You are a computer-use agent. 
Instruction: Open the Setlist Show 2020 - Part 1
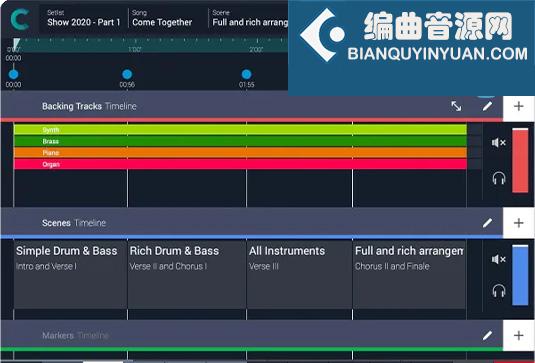[x=84, y=18]
